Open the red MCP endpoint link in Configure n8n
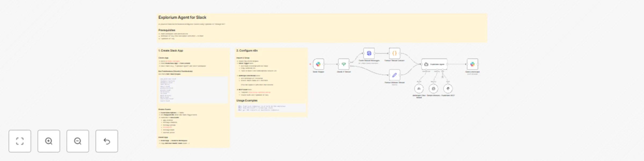This screenshot has height=161, width=644. (259, 92)
